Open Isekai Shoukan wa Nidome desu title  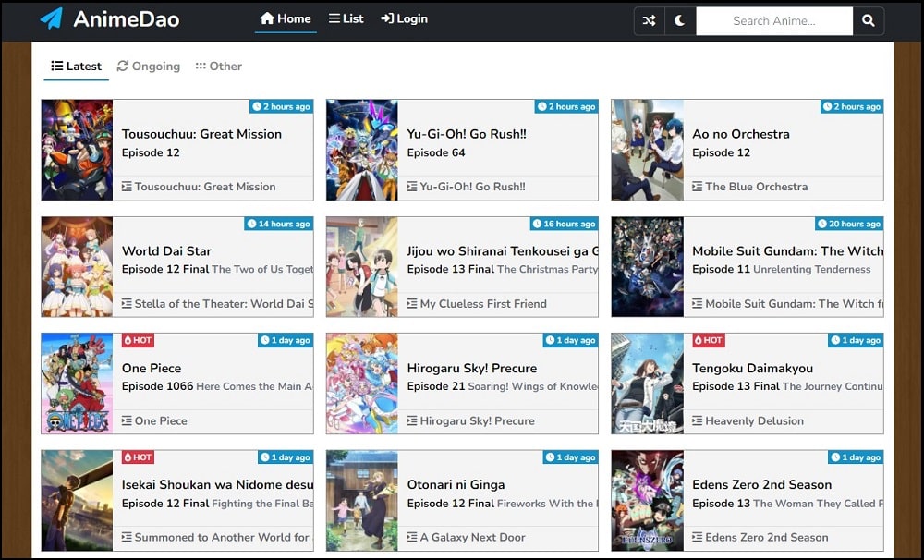point(217,484)
